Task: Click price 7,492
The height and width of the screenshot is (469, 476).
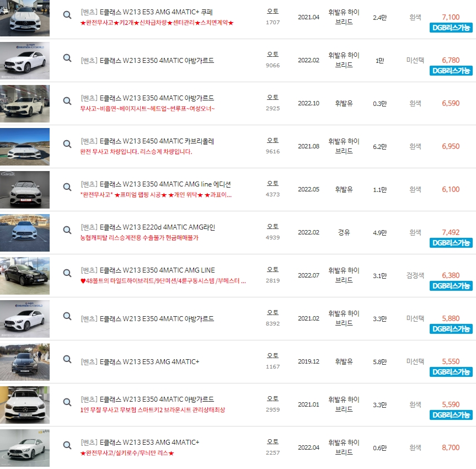Action: tap(451, 232)
